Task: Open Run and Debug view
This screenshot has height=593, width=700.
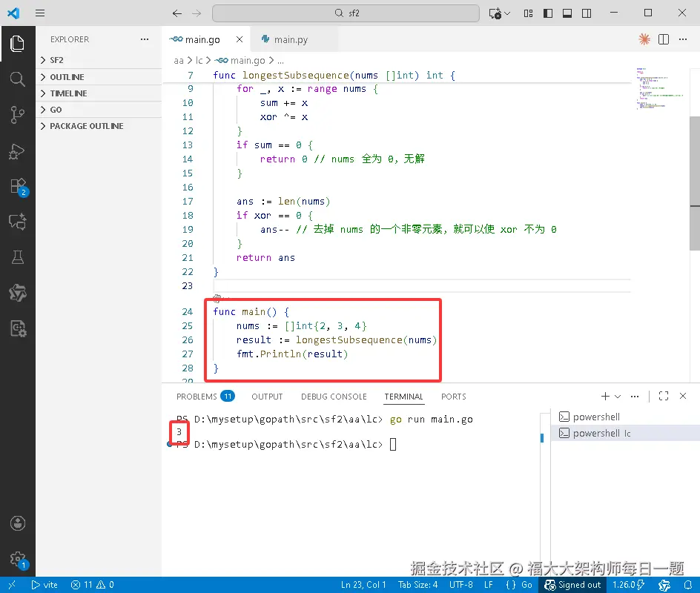Action: tap(17, 150)
